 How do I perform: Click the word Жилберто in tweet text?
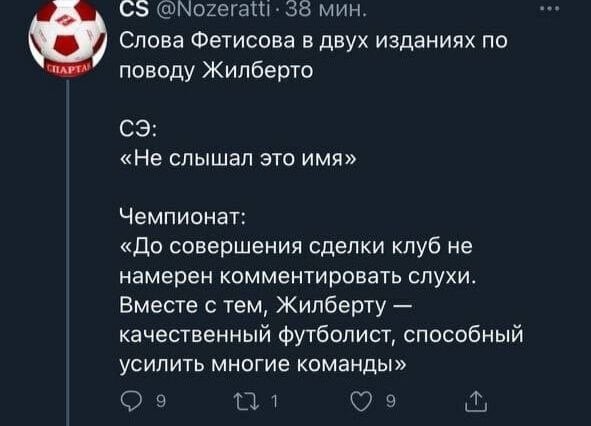pyautogui.click(x=258, y=70)
